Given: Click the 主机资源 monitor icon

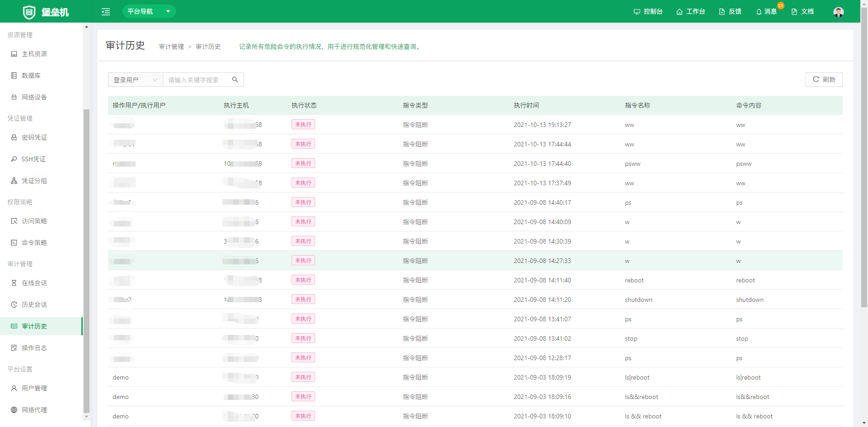Looking at the screenshot, I should pos(14,54).
